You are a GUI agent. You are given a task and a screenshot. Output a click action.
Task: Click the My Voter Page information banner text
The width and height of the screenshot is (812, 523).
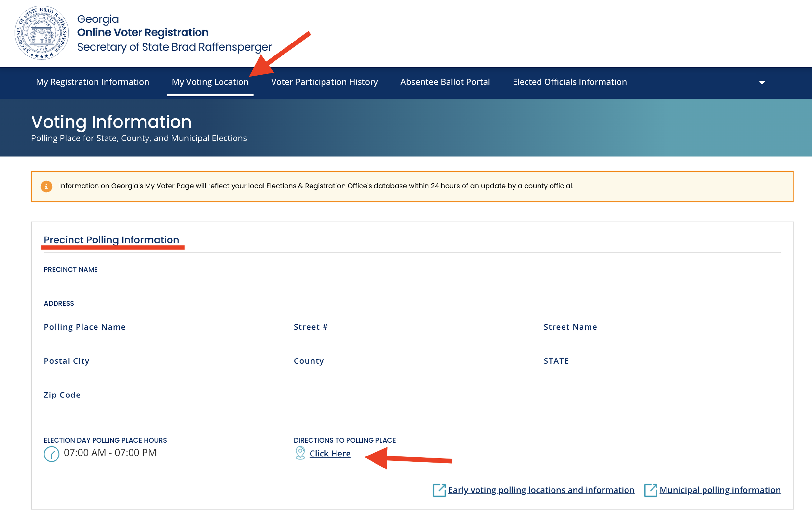tap(316, 186)
